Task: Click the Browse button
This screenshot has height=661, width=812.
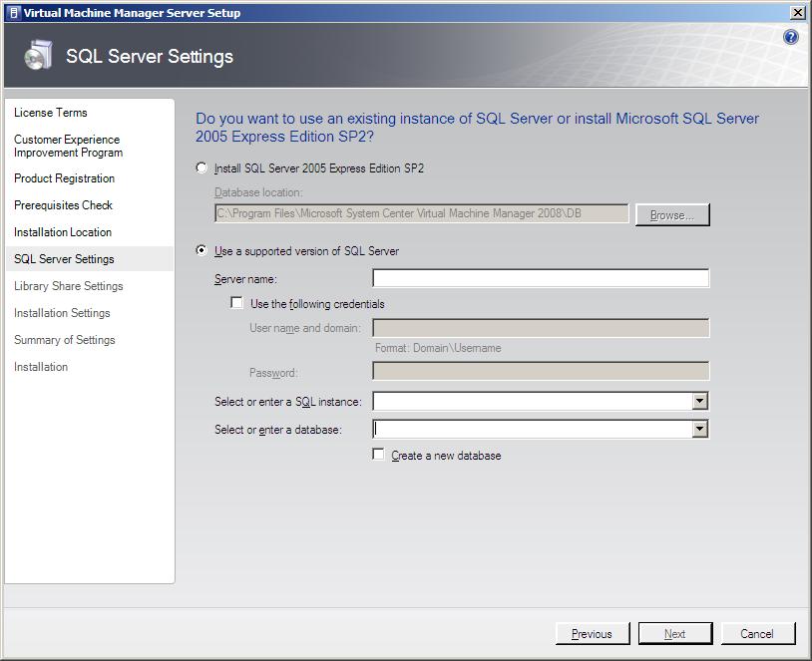Action: (x=672, y=215)
